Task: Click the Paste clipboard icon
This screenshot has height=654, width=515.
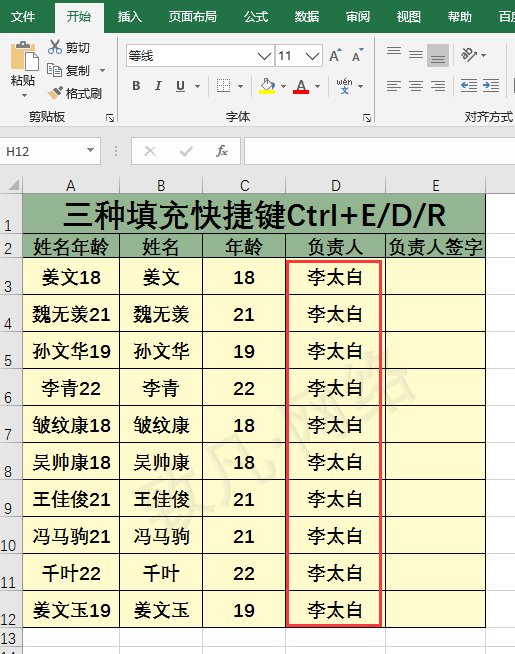Action: (x=24, y=56)
